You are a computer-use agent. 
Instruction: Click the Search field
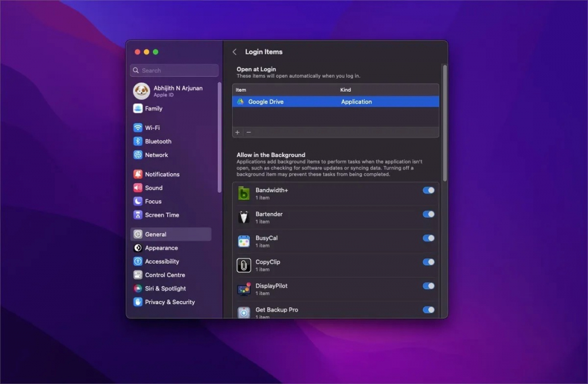pos(174,71)
